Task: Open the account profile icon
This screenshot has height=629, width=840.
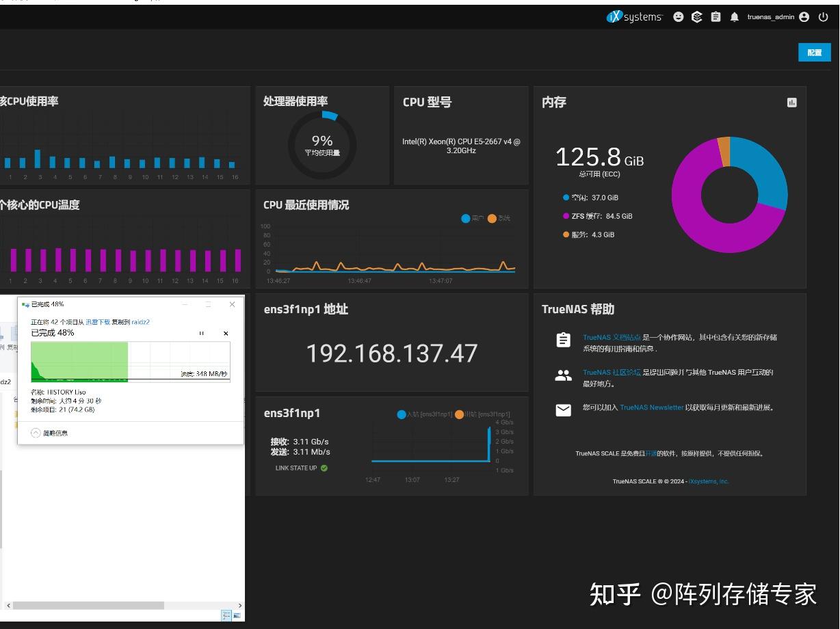Action: pos(803,16)
